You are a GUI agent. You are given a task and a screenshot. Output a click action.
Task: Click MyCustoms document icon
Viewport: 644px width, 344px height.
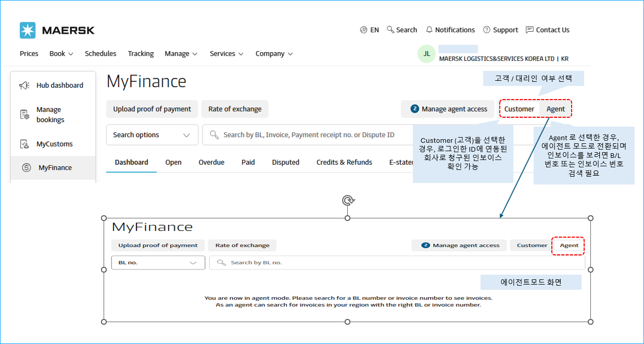pos(24,144)
